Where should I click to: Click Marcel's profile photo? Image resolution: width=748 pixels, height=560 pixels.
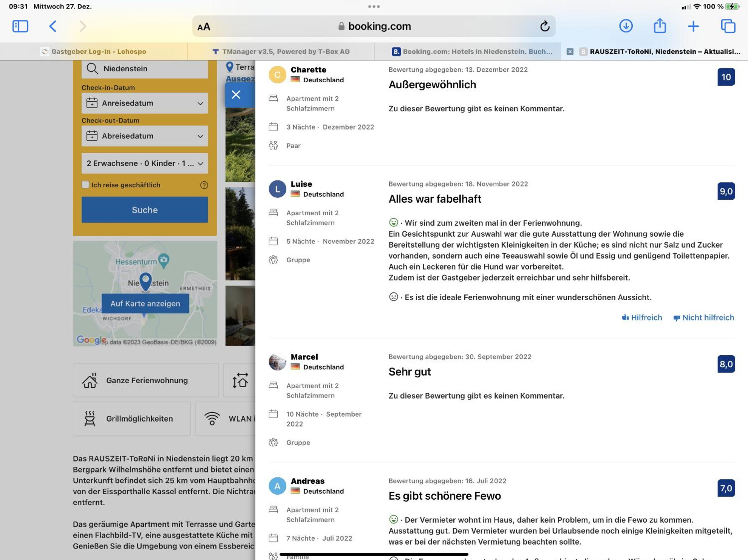(277, 362)
